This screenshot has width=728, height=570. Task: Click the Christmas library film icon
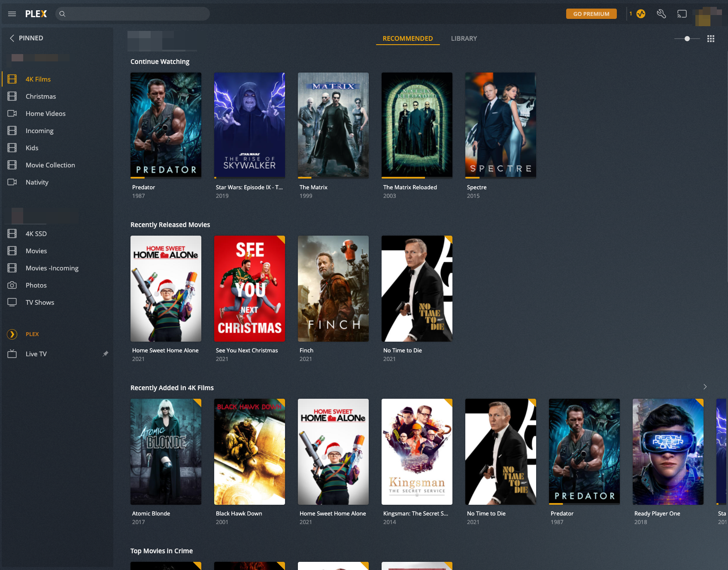click(12, 96)
